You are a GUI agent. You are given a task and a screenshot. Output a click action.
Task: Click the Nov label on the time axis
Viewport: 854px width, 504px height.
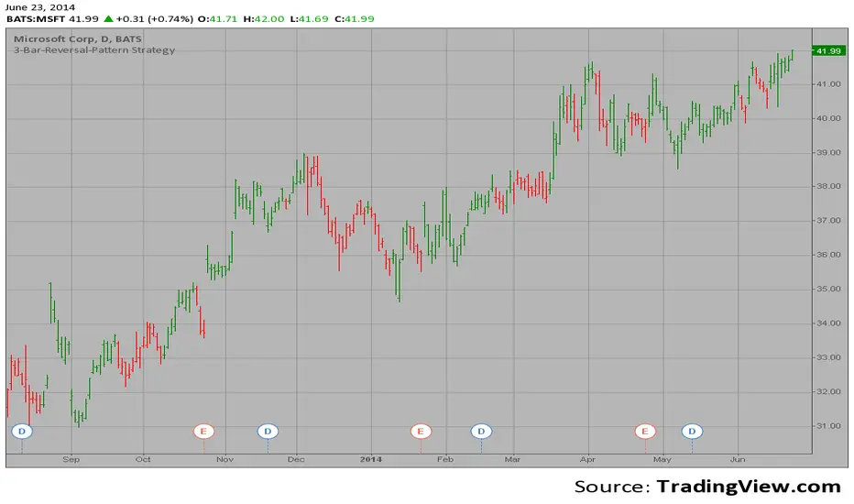[224, 459]
